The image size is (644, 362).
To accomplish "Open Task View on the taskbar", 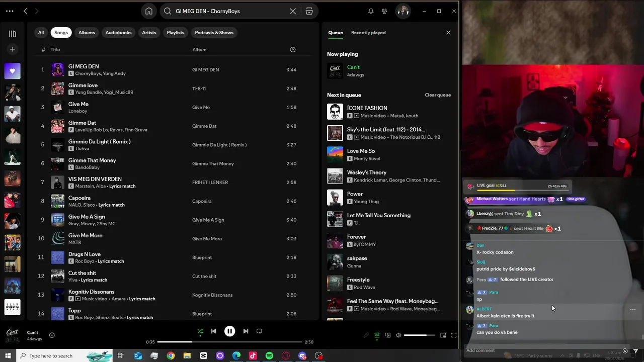I will click(x=121, y=356).
